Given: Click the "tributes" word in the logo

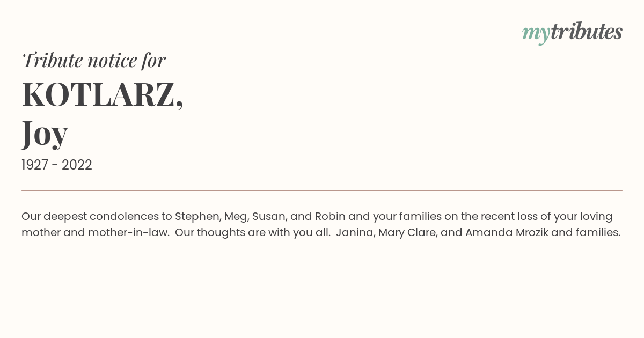Looking at the screenshot, I should pyautogui.click(x=586, y=32).
